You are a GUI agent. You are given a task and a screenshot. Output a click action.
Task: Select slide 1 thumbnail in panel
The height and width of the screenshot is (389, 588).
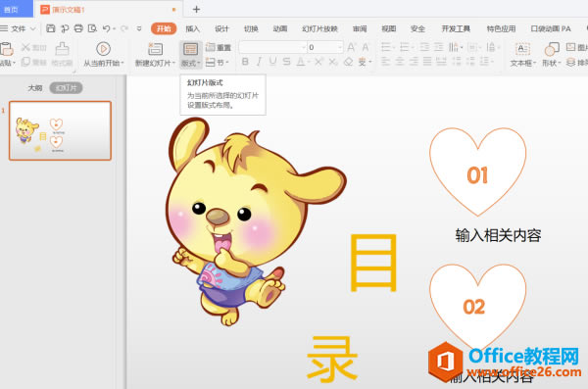pyautogui.click(x=61, y=130)
